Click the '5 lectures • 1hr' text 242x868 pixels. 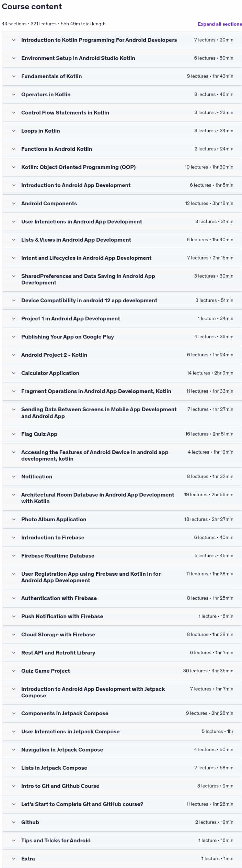pyautogui.click(x=217, y=732)
